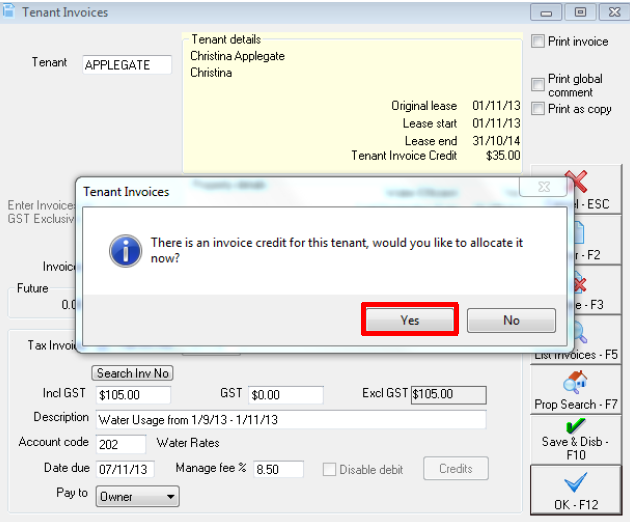Tick the Disable debit checkbox
Screen dimensions: 630x523
[x=329, y=469]
